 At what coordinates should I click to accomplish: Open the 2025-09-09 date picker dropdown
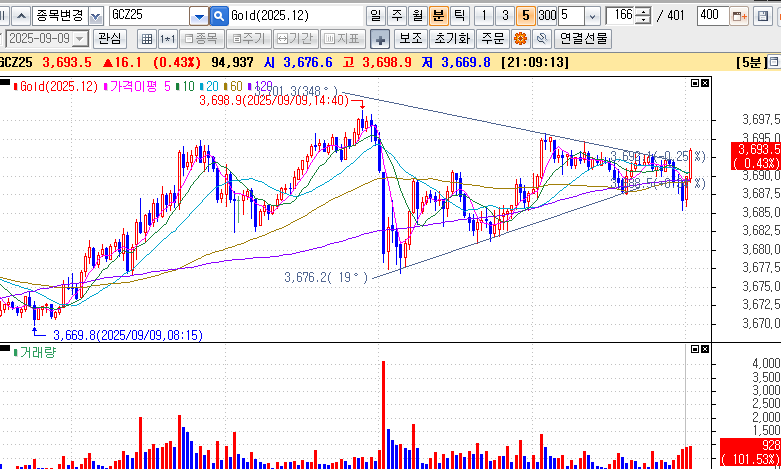tap(81, 39)
